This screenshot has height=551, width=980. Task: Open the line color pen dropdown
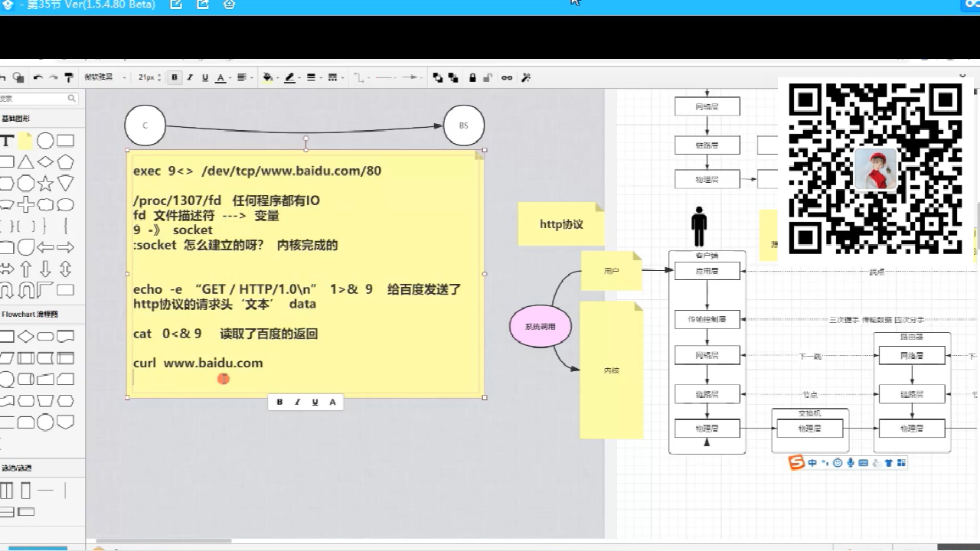tap(291, 77)
